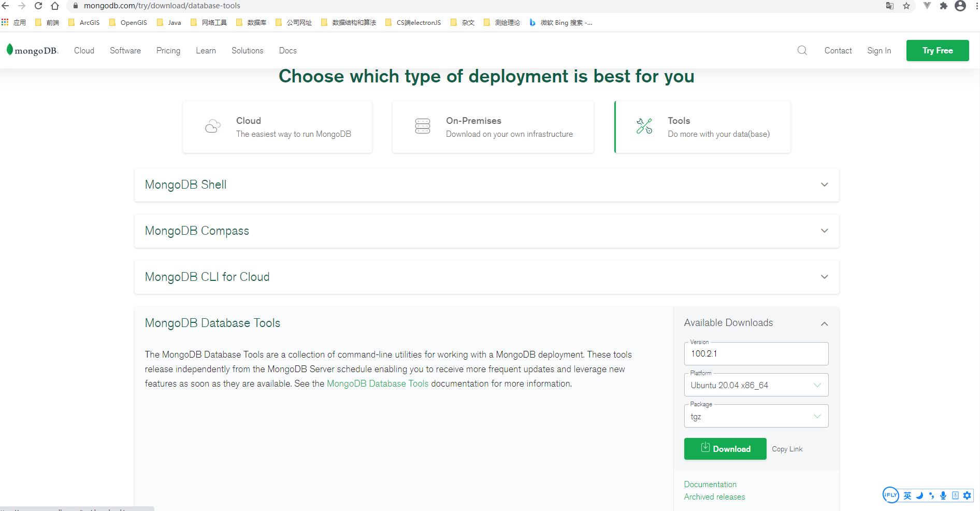Bookmark this page with the star icon
Viewport: 980px width, 511px height.
[x=906, y=6]
